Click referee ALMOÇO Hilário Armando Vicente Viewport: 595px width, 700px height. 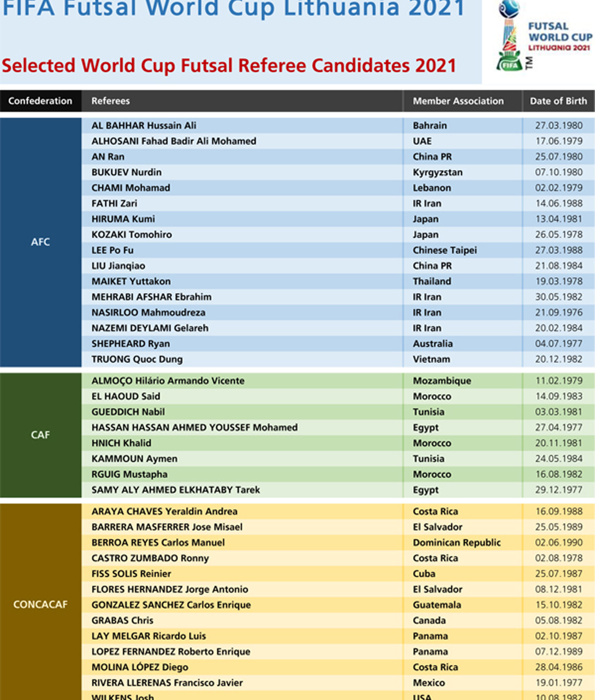click(168, 381)
